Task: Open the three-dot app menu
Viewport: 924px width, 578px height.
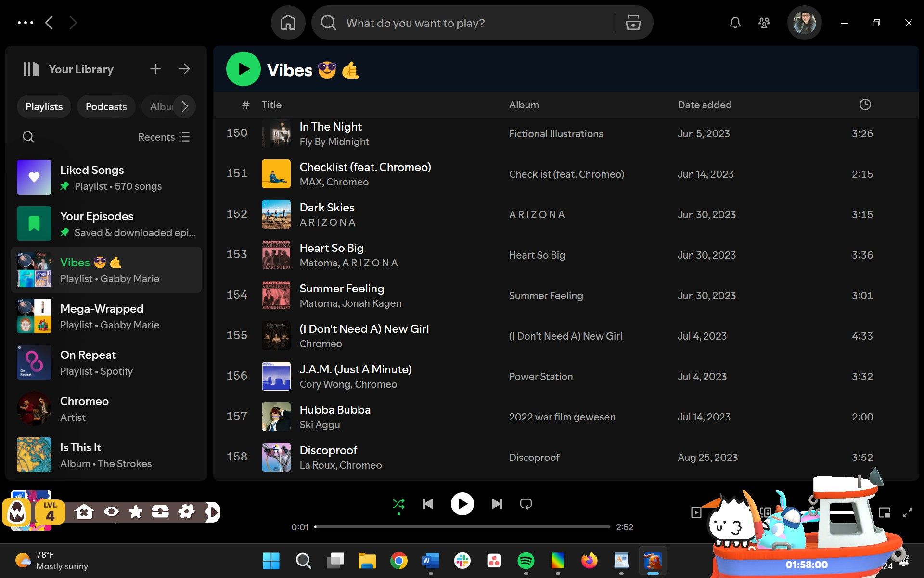Action: point(25,23)
